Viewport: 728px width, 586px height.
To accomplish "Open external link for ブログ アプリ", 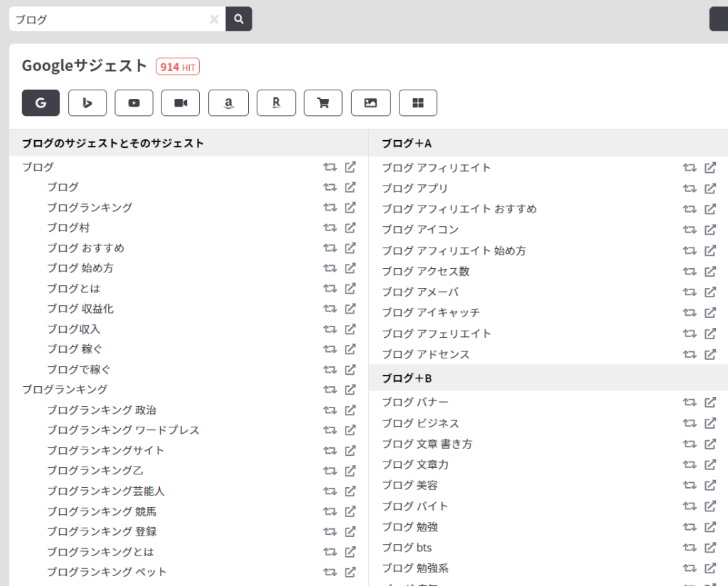I will (x=710, y=188).
